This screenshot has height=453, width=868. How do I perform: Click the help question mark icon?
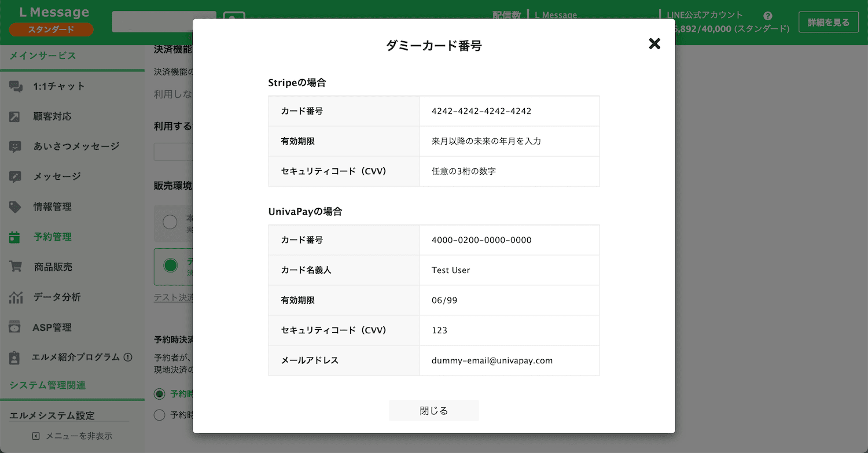click(x=768, y=16)
